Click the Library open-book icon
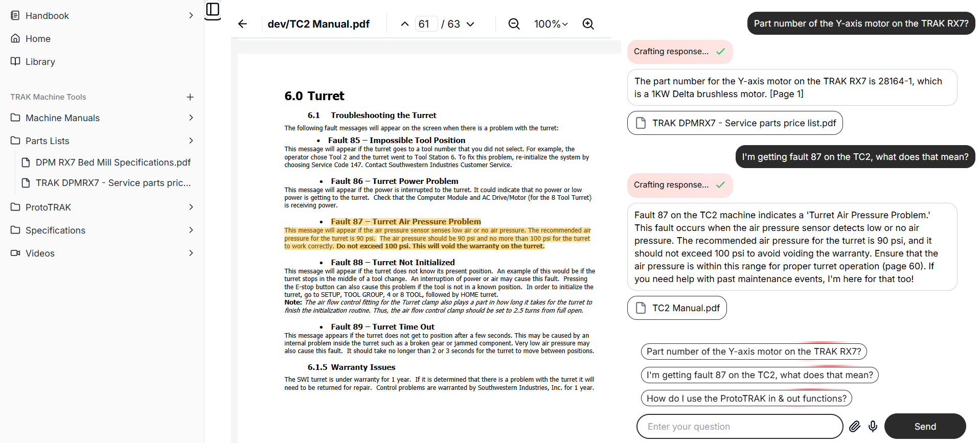 (x=15, y=61)
